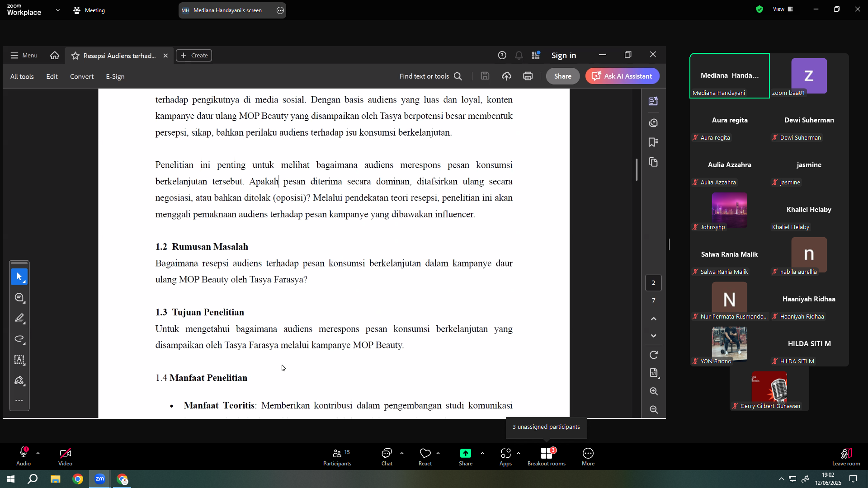Open Zoom More options
This screenshot has height=488, width=868.
588,457
